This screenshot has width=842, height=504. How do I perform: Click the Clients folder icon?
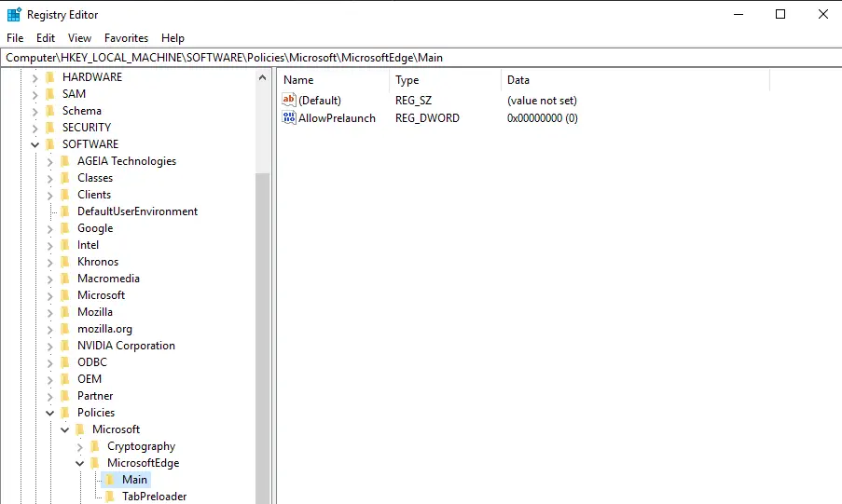click(65, 195)
